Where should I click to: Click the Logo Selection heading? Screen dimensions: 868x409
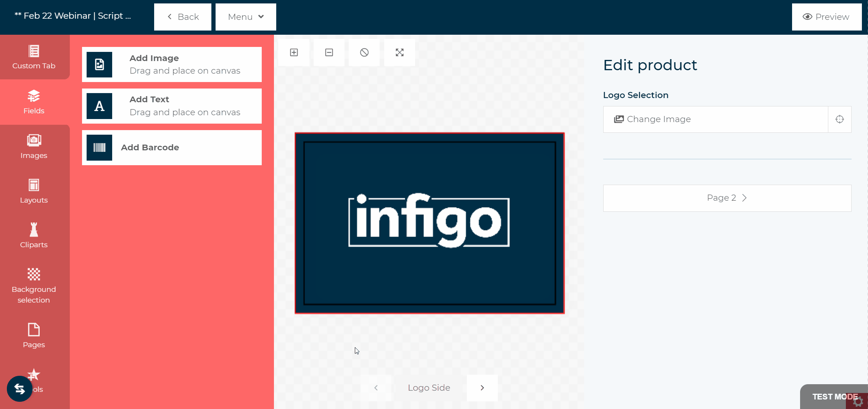coord(636,95)
